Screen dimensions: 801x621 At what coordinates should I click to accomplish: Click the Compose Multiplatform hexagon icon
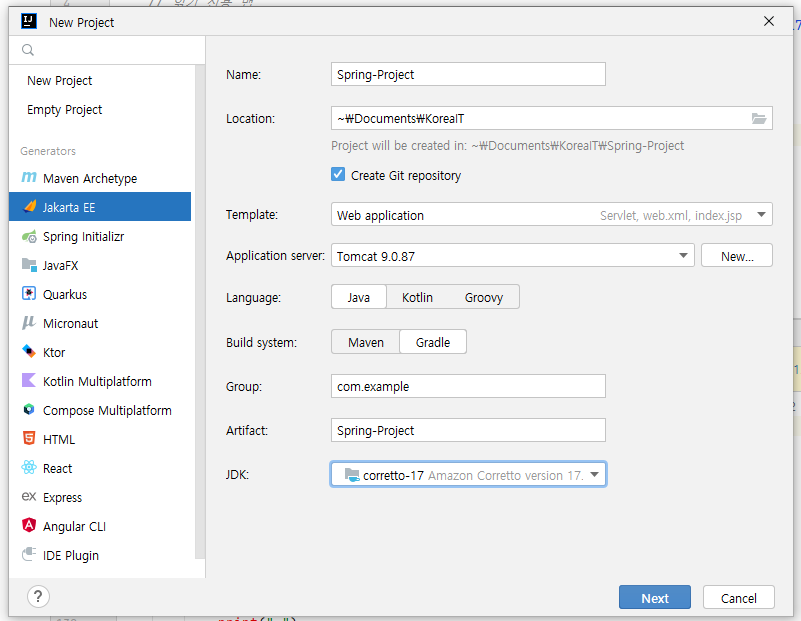[29, 410]
